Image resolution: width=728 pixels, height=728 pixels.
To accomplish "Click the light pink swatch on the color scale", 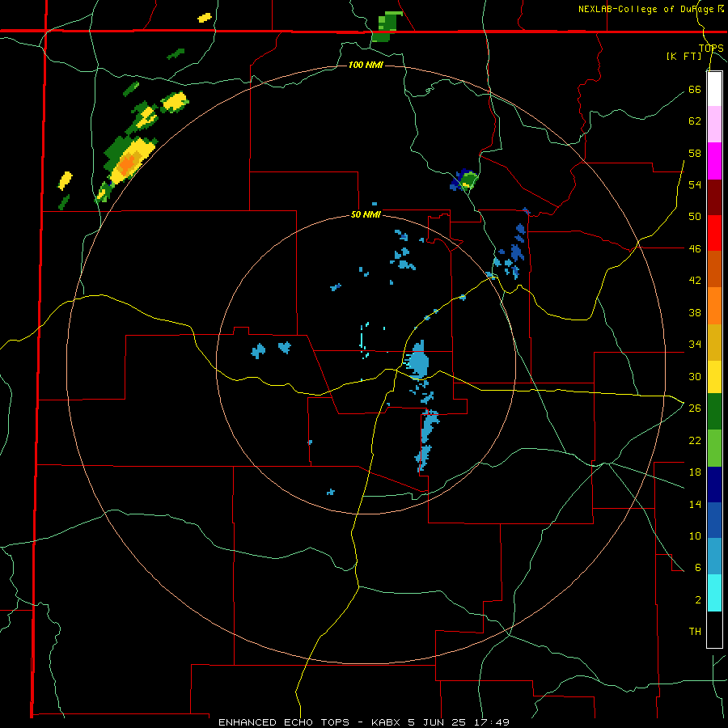I will point(714,125).
